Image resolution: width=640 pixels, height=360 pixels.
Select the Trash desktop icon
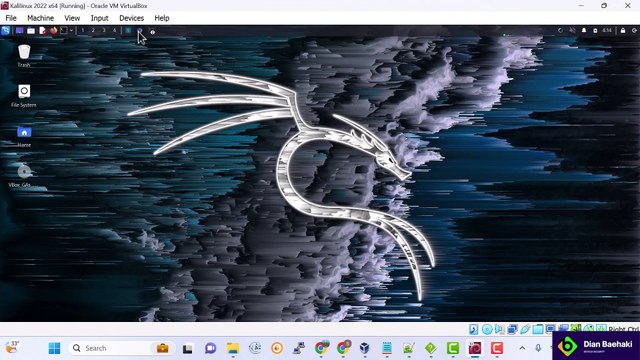pos(24,56)
